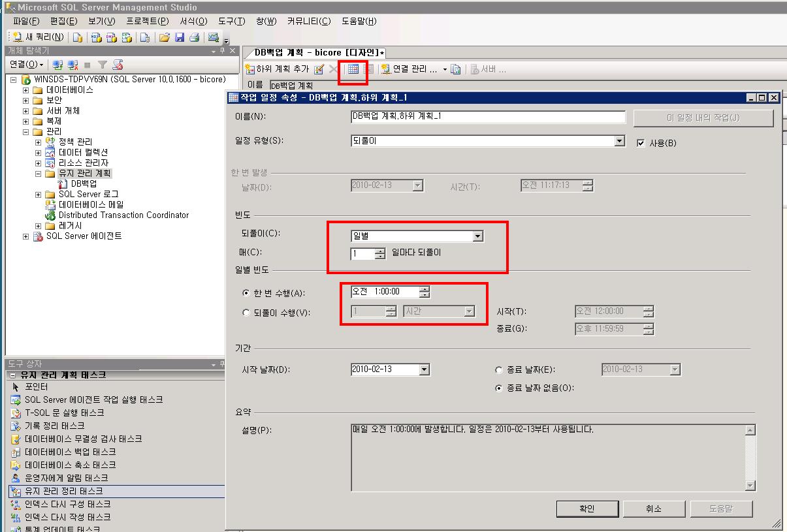Screen dimensions: 787x532
Task: Open the 편집(E) menu
Action: (63, 21)
